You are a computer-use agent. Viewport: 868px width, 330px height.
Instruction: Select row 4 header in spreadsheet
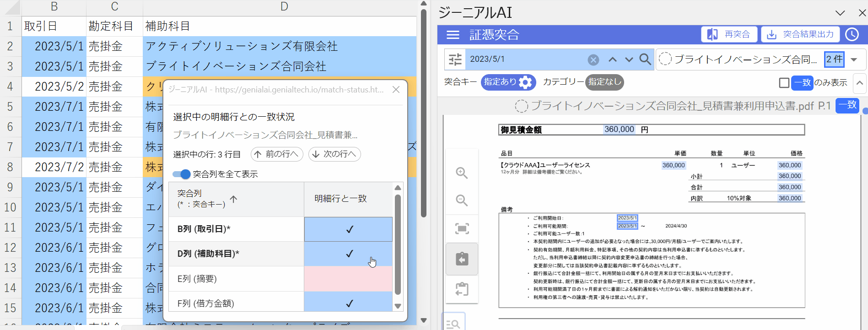click(10, 87)
